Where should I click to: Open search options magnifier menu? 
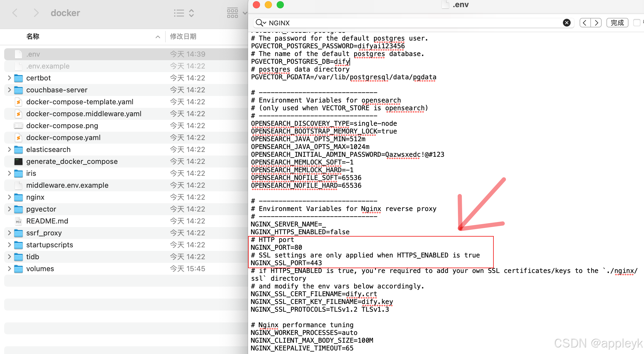click(260, 23)
